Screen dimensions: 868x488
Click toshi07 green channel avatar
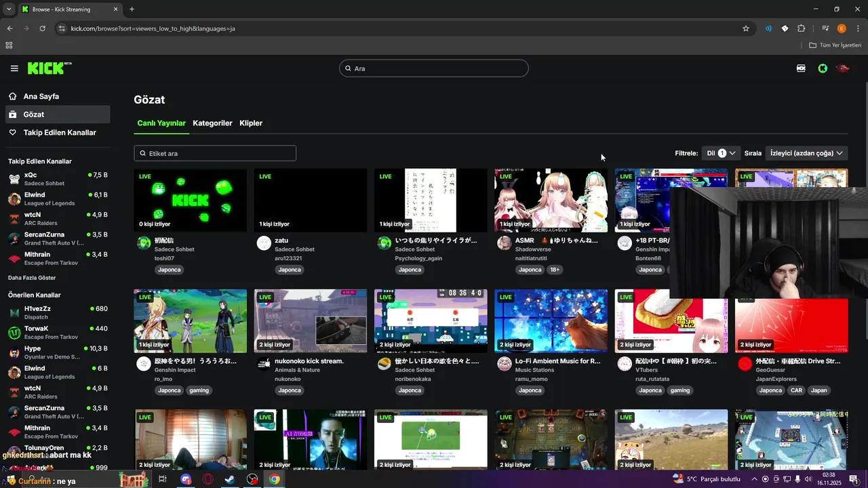144,243
